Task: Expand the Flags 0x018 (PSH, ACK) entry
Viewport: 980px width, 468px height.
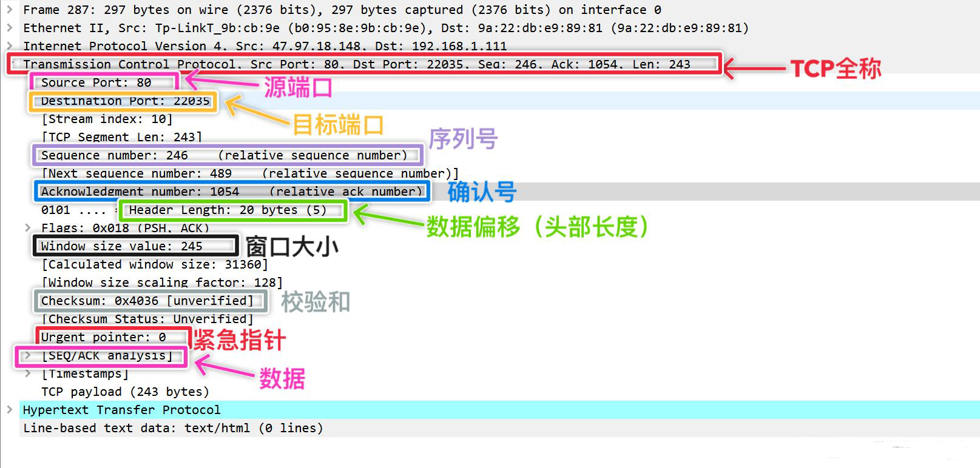Action: point(28,228)
